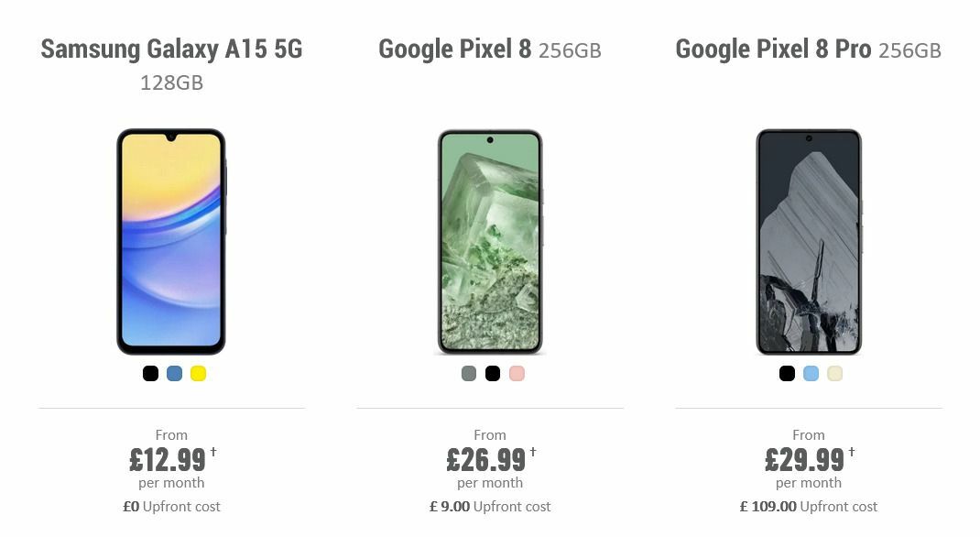Click the Pixel 8 phone image
980x537 pixels.
tap(491, 243)
